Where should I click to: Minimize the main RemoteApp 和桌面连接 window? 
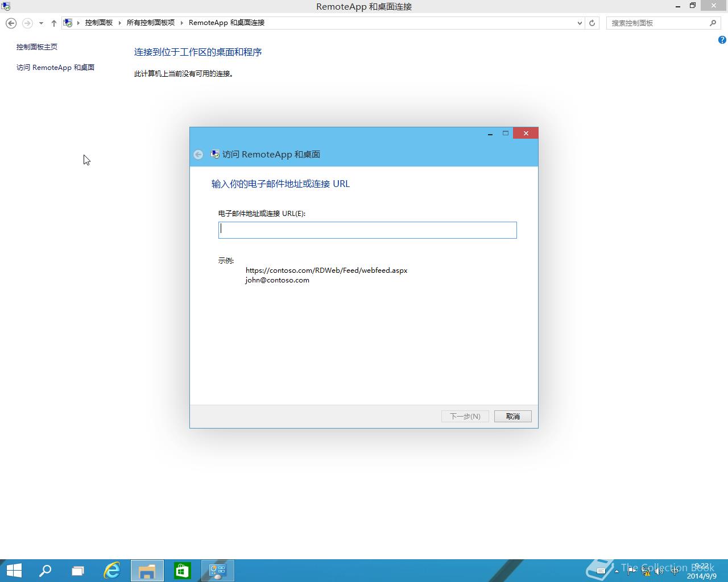[x=678, y=6]
